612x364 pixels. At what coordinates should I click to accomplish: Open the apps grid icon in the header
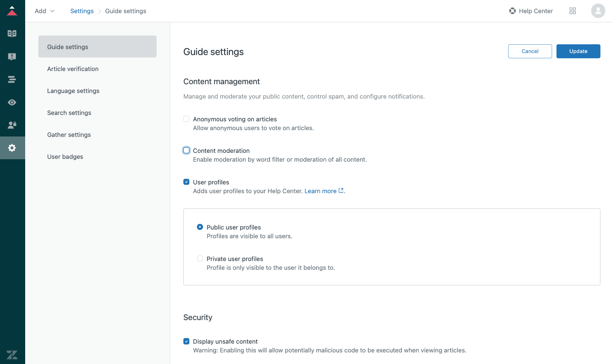572,11
